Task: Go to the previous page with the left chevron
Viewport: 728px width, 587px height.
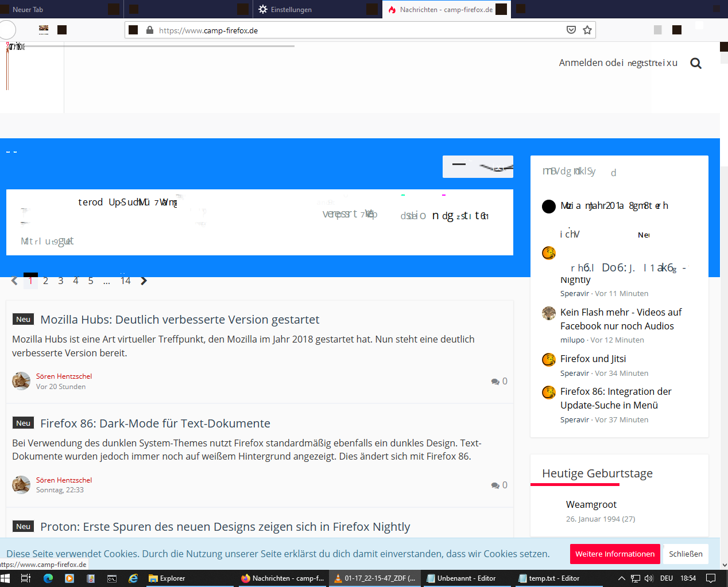Action: [14, 281]
